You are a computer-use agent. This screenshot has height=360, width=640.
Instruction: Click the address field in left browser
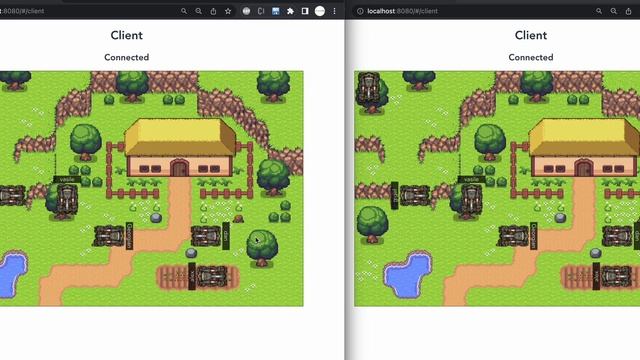[22, 11]
